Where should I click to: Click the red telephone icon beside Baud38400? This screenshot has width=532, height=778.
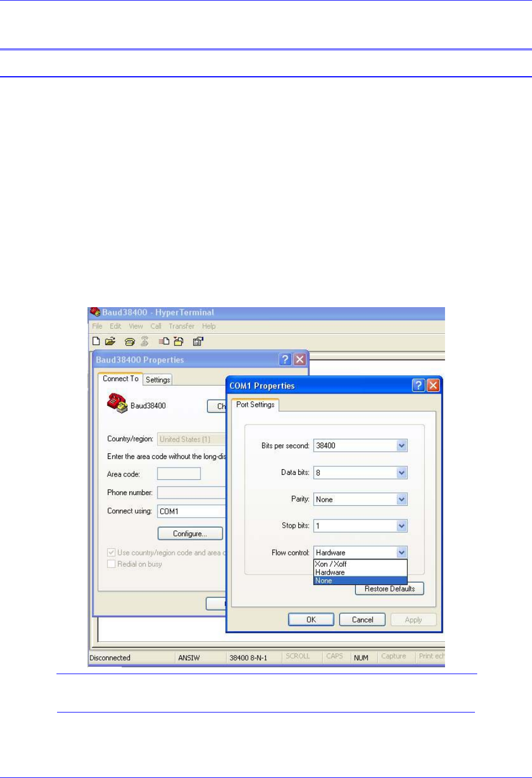click(117, 403)
